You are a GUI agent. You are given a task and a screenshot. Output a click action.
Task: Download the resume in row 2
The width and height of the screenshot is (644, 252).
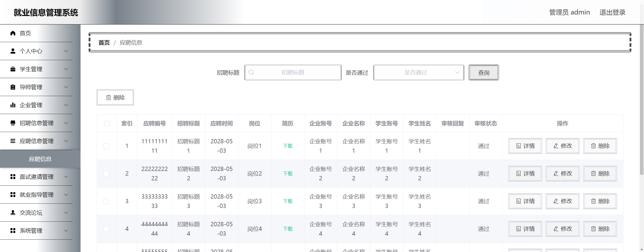pos(288,174)
